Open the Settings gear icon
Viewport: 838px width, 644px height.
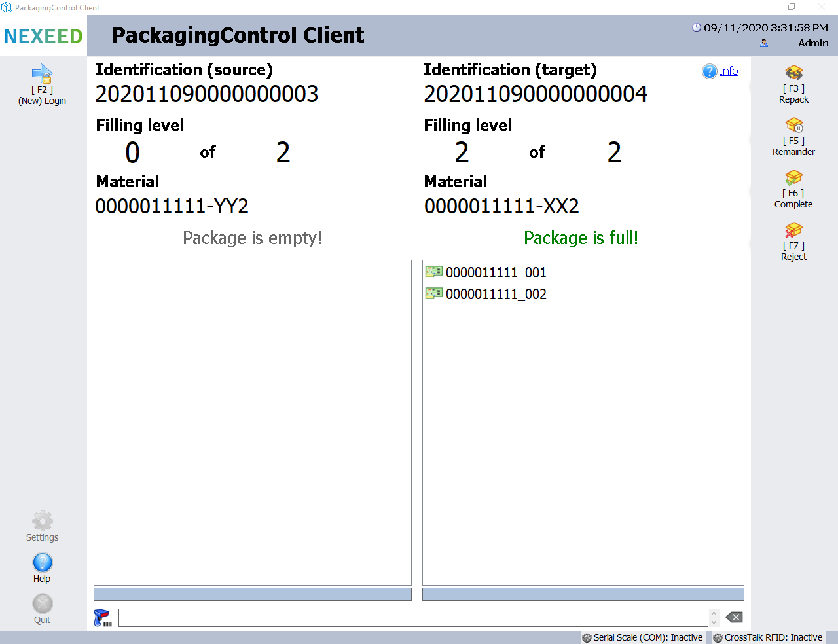click(43, 522)
